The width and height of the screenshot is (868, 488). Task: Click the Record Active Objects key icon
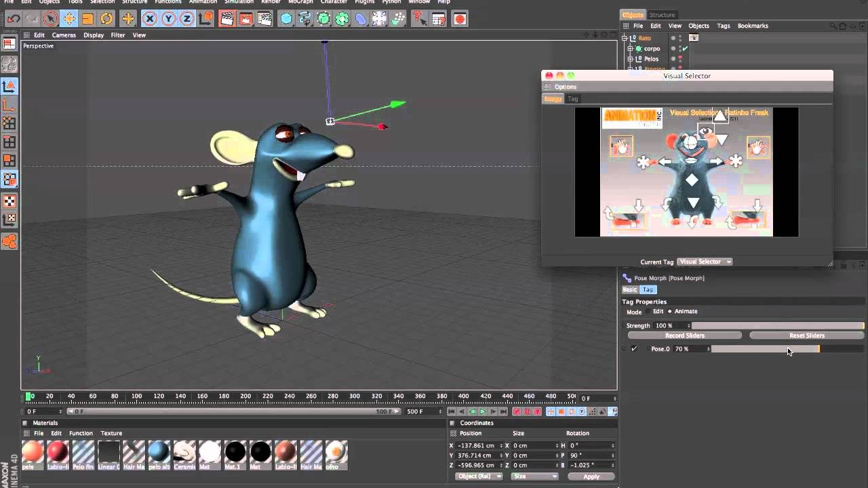click(517, 411)
